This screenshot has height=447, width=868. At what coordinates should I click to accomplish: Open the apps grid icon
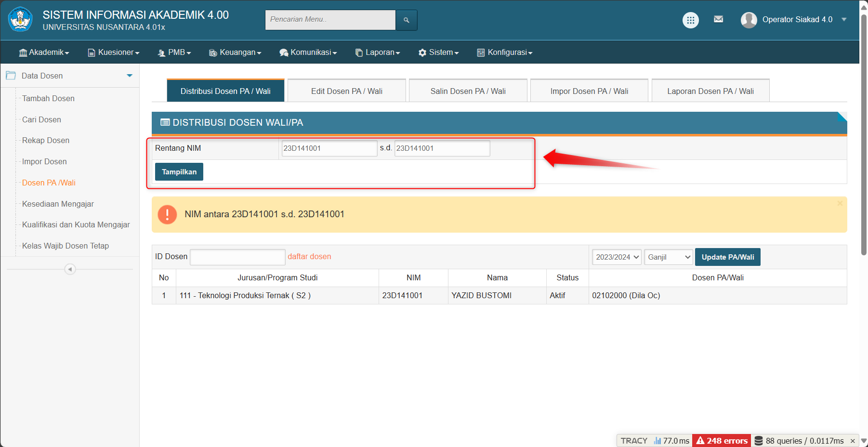[x=690, y=20]
